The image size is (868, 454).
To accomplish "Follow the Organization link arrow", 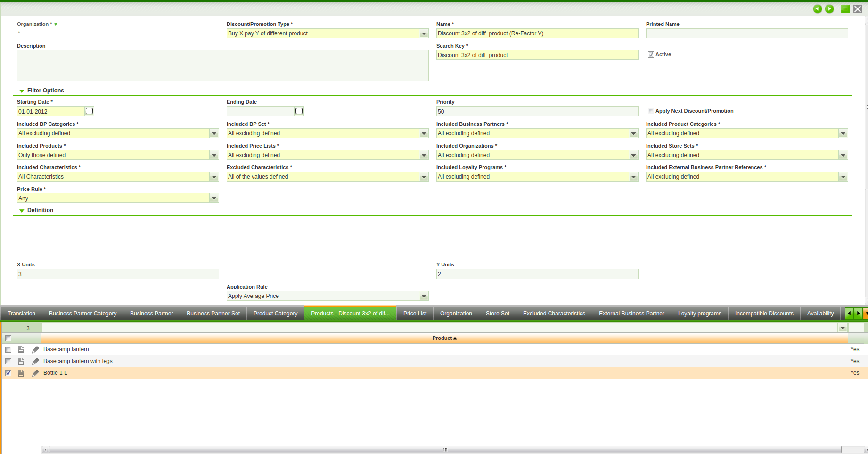I will click(56, 24).
